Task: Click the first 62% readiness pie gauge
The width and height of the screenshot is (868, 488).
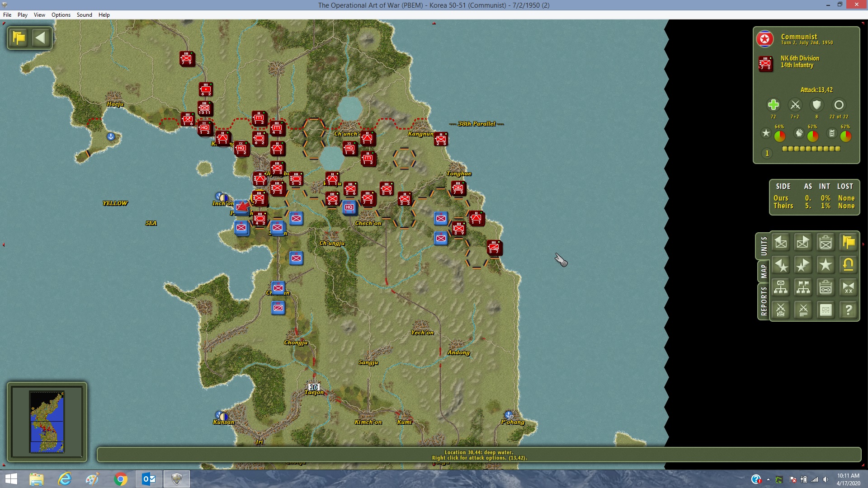Action: 813,136
